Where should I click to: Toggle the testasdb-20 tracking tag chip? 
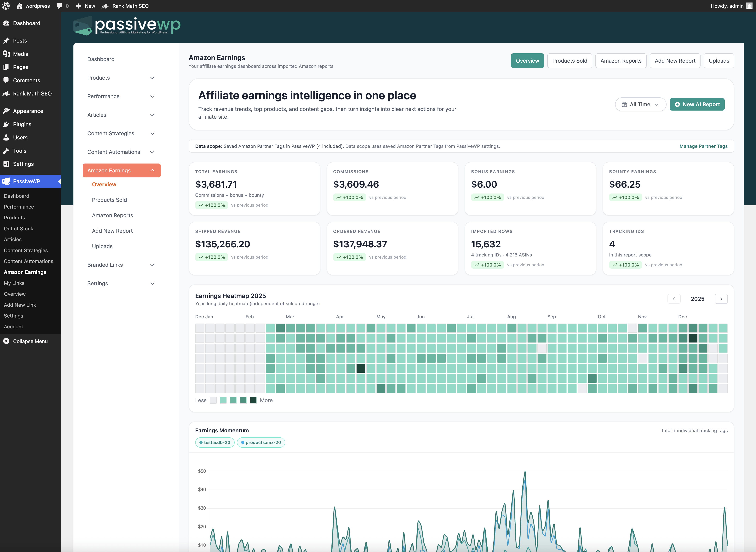pos(215,442)
